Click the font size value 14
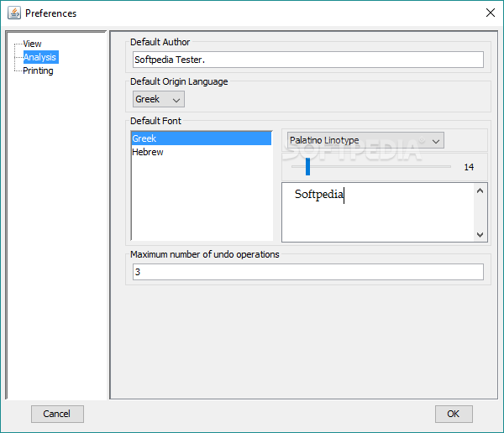Image resolution: width=504 pixels, height=433 pixels. pyautogui.click(x=469, y=167)
